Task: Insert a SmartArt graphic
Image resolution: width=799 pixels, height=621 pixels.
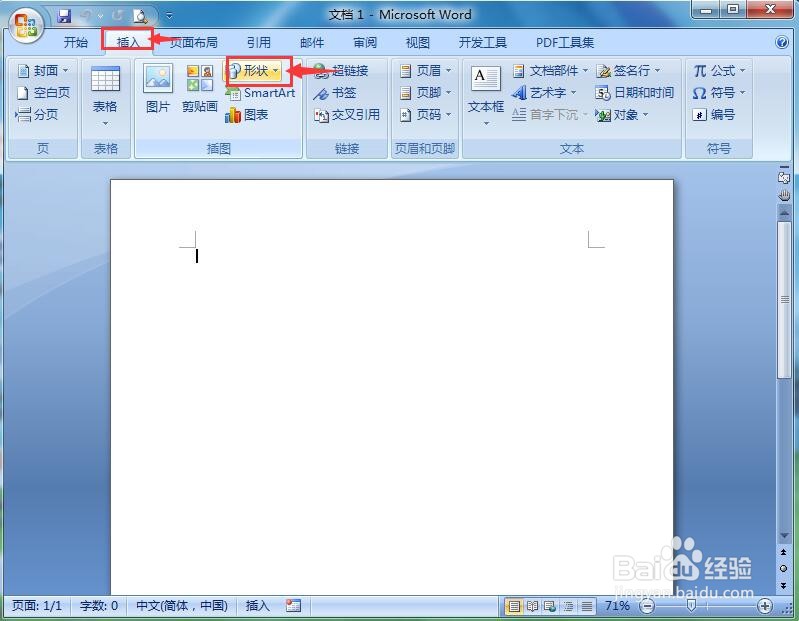Action: click(260, 93)
